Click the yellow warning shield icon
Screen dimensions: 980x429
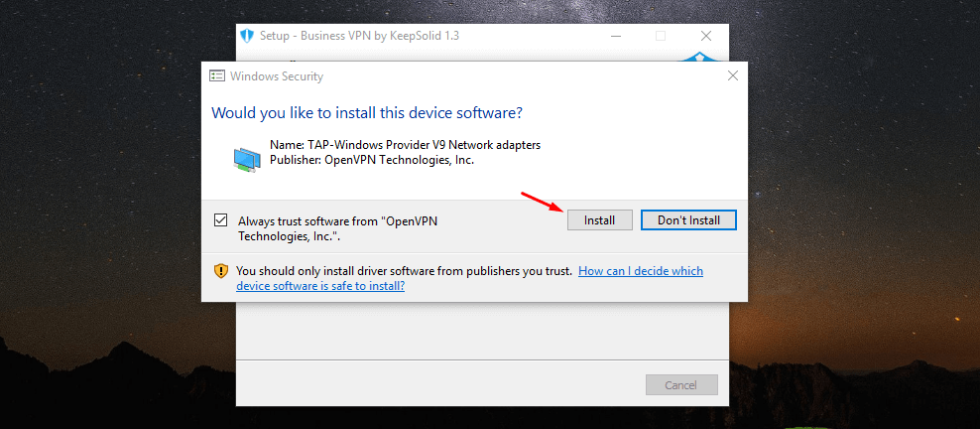point(221,271)
